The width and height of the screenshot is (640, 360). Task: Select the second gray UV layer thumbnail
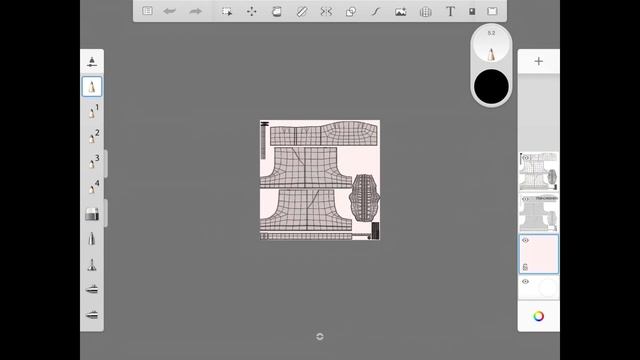point(539,213)
